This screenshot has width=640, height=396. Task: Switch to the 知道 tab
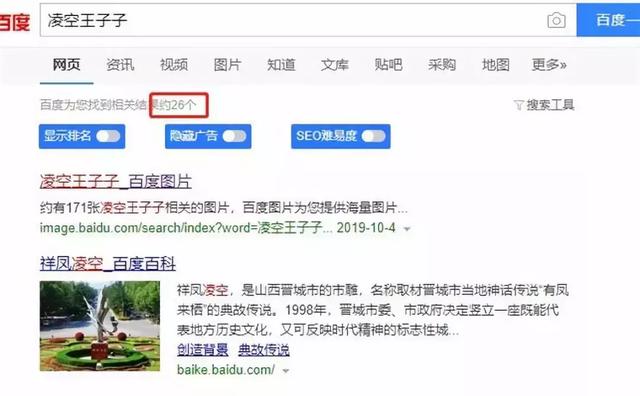pos(281,65)
